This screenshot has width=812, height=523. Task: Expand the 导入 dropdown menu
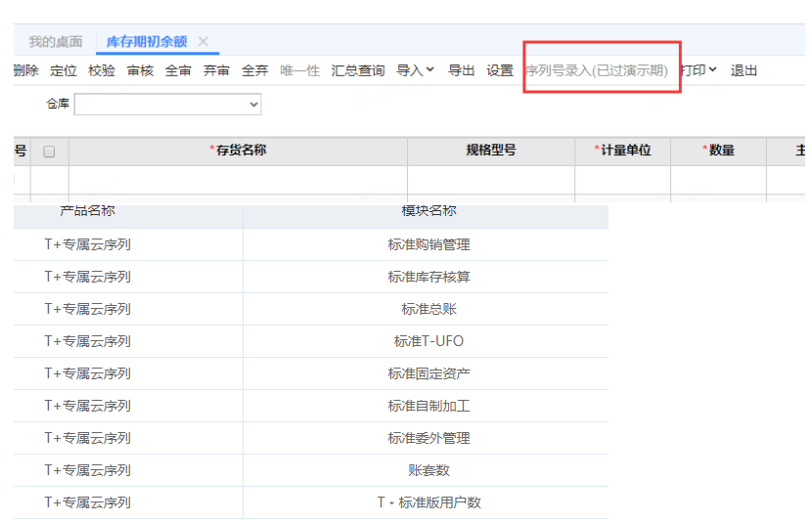(416, 70)
